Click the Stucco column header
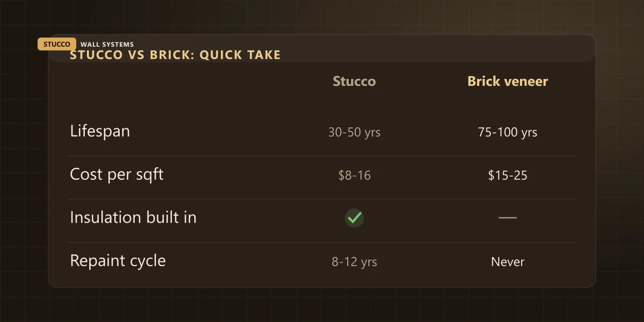Viewport: 644px width, 322px height. tap(354, 82)
